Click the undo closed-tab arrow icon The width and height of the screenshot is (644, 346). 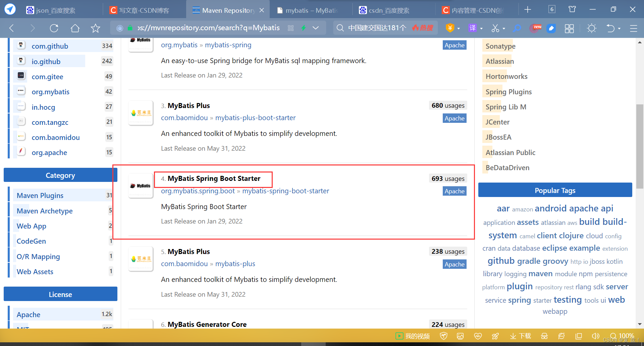[610, 28]
